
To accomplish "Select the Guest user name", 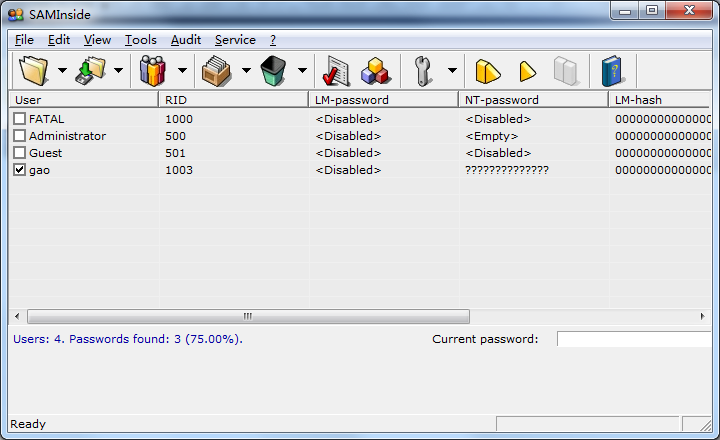I will tap(45, 153).
